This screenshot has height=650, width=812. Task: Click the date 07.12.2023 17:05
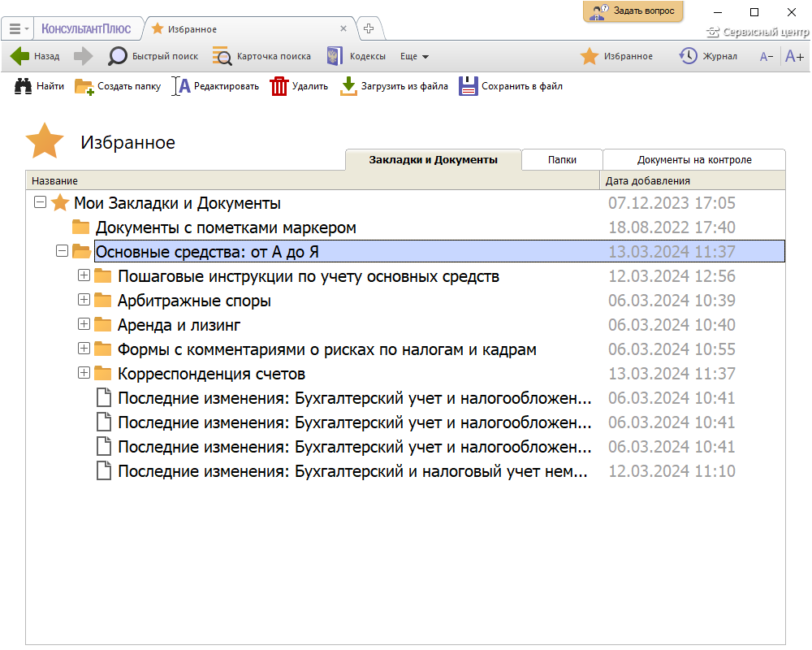point(672,202)
